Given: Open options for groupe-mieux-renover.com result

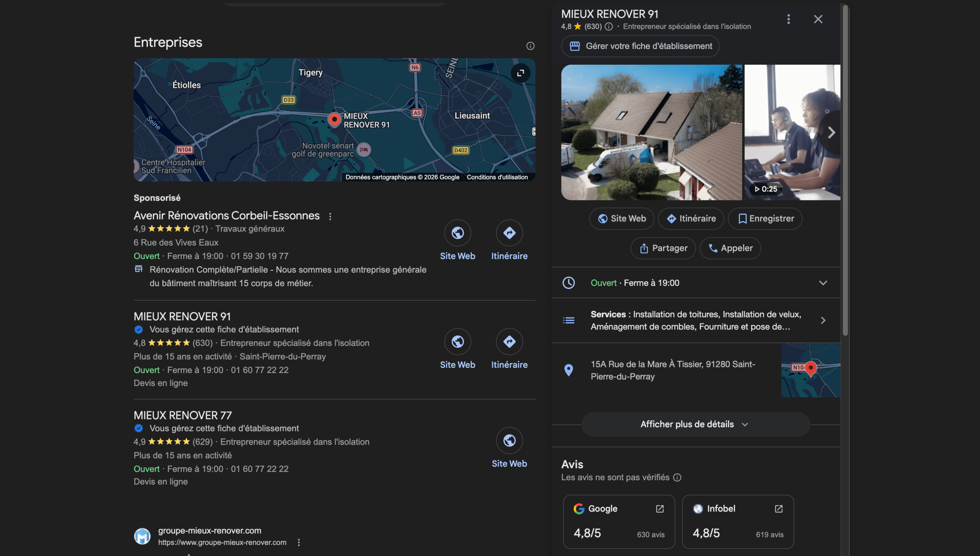Looking at the screenshot, I should (x=299, y=542).
